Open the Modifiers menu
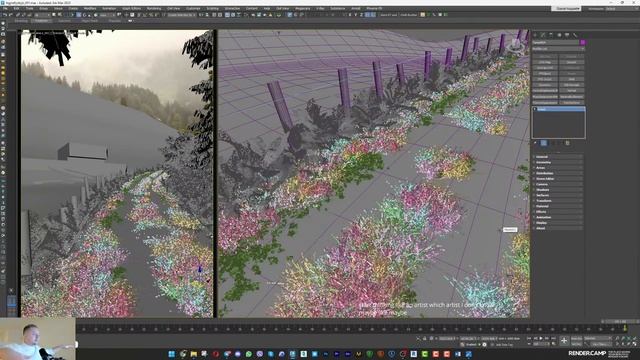Screen dimensions: 640x360 click(90, 9)
